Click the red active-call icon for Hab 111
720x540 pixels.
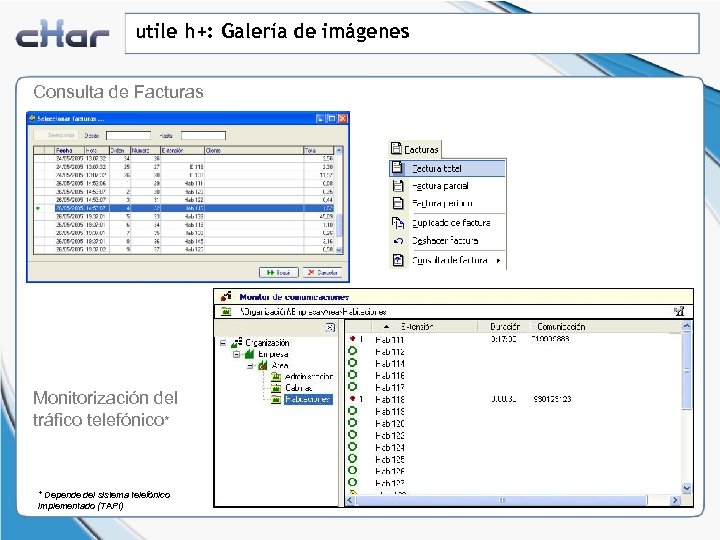(353, 339)
